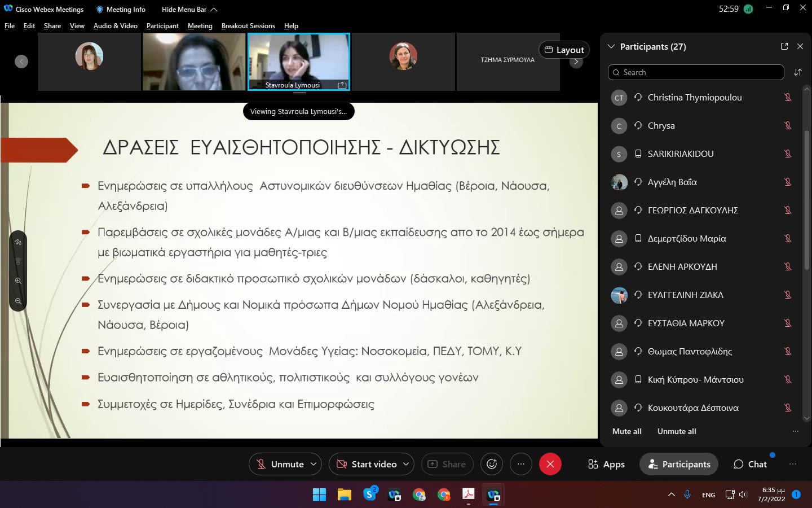
Task: Open the Audio & Video menu
Action: pos(116,26)
